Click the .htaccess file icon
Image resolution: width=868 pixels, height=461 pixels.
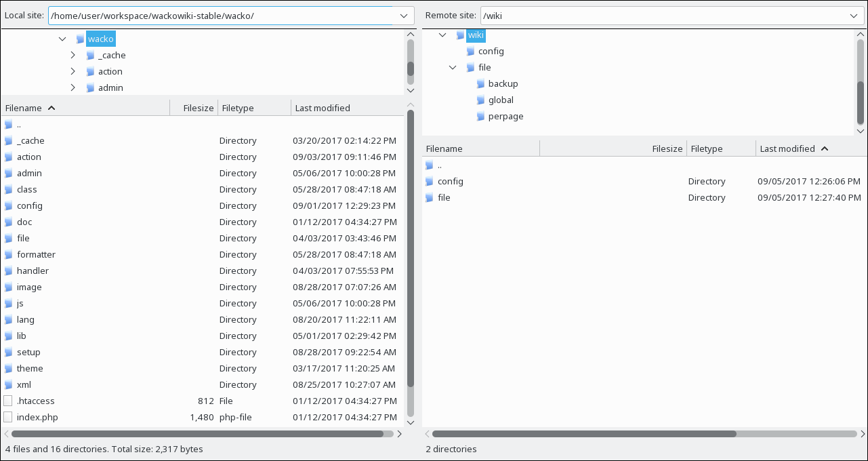pos(8,401)
